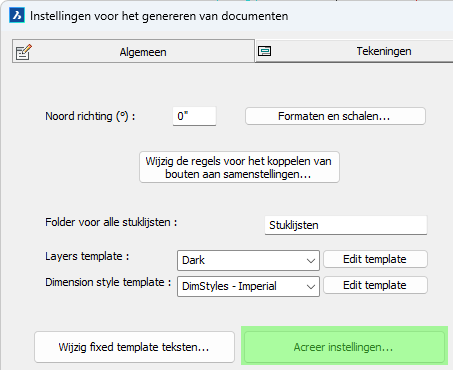This screenshot has height=370, width=453.
Task: Open Formaten en schalen settings
Action: (335, 116)
